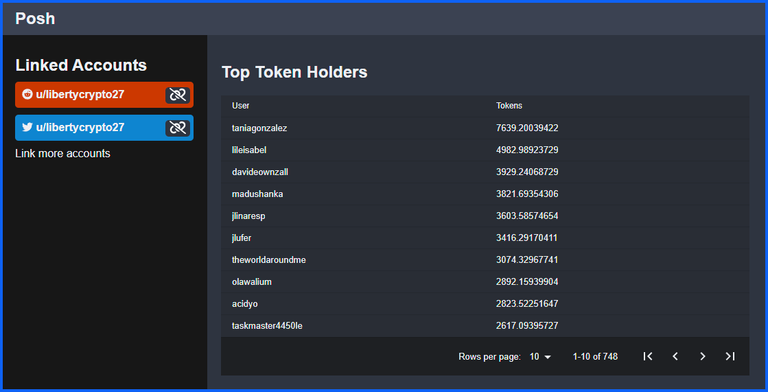The height and width of the screenshot is (392, 768).
Task: Click the red Reddit linked account button
Action: [104, 95]
